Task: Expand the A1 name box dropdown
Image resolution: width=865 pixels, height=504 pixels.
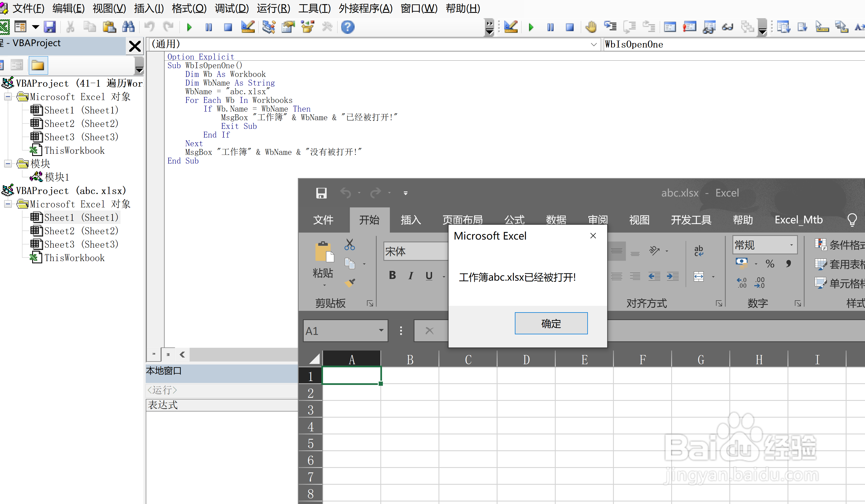Action: [x=381, y=330]
